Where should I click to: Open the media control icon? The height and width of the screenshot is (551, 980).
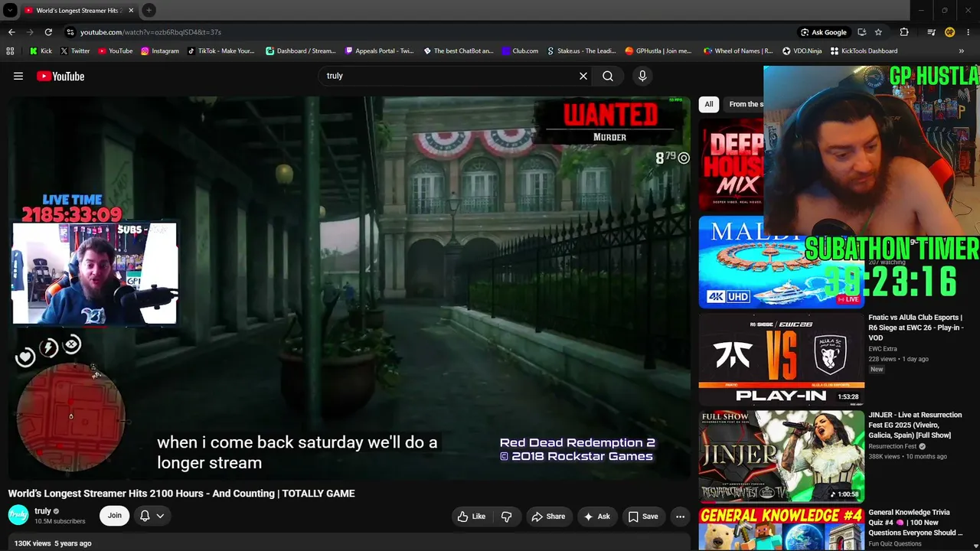(931, 32)
